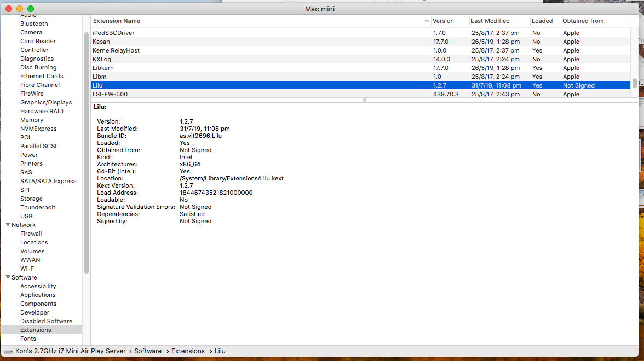The height and width of the screenshot is (361, 644).
Task: Click the split pane divider handle
Action: pyautogui.click(x=364, y=100)
